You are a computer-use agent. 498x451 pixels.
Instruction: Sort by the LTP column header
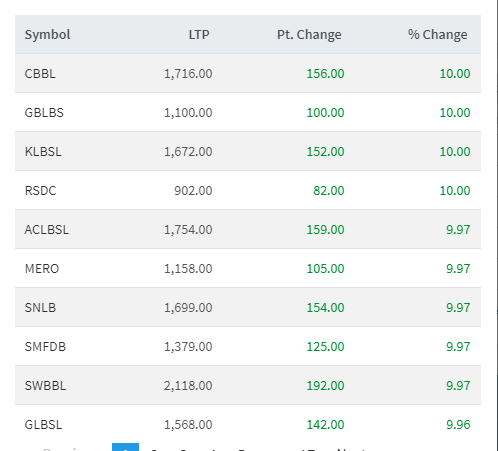(199, 35)
